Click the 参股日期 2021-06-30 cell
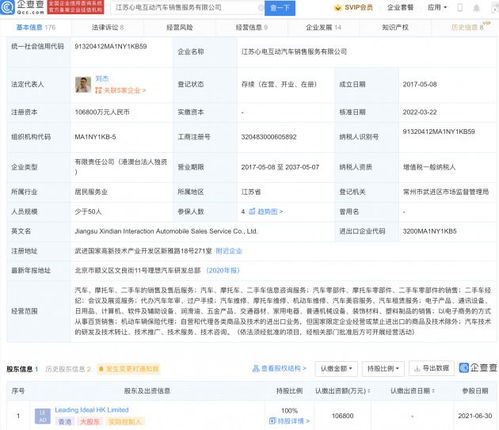499x430 pixels. point(475,416)
